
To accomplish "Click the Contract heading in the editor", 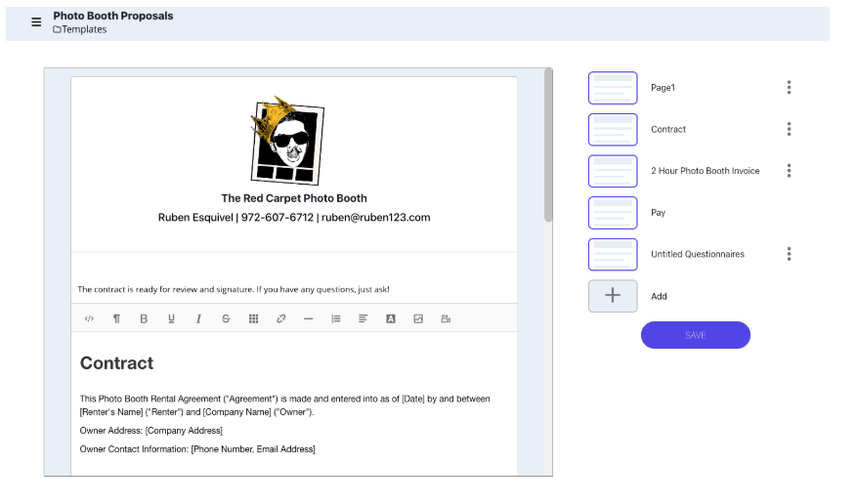I will click(116, 363).
